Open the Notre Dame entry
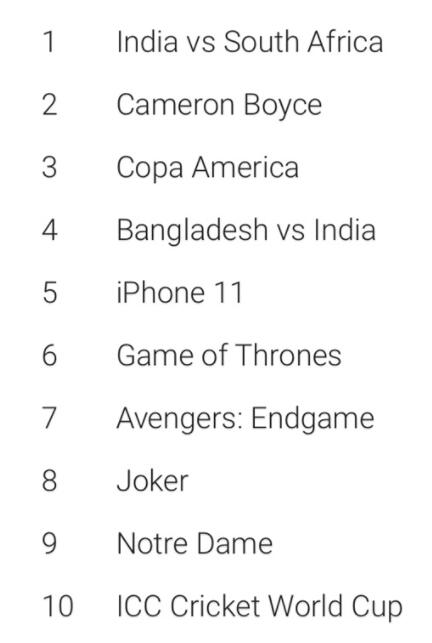 coord(194,543)
